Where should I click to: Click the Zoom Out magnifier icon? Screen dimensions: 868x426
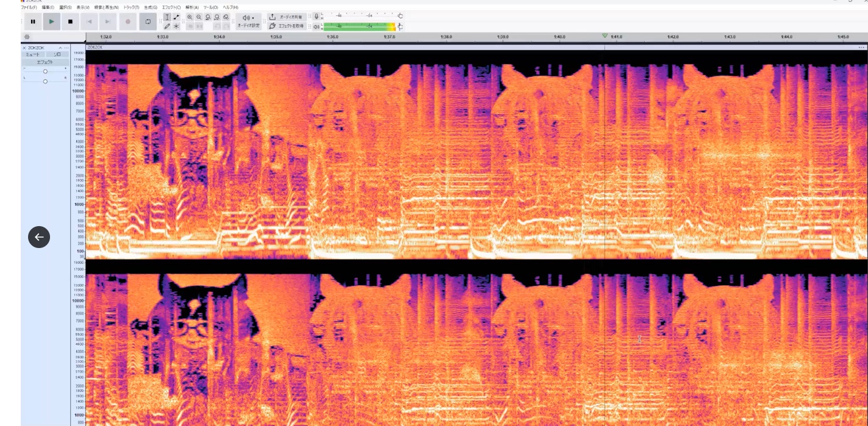pos(199,18)
